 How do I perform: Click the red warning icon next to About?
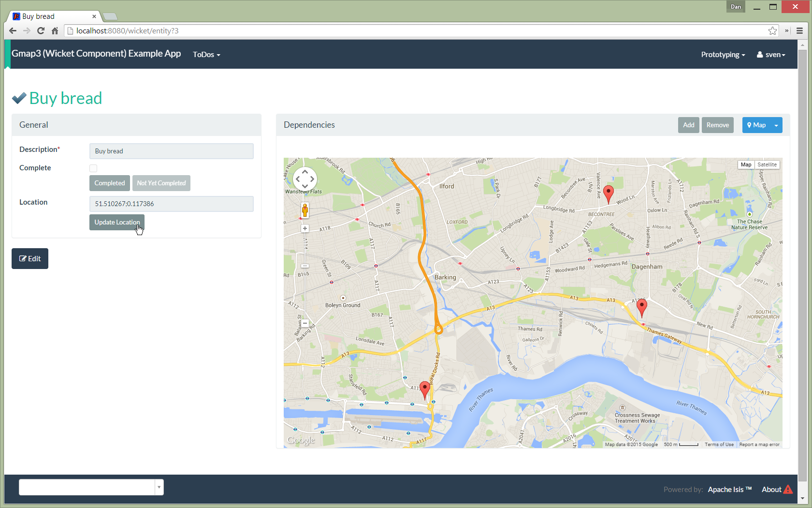(x=788, y=489)
